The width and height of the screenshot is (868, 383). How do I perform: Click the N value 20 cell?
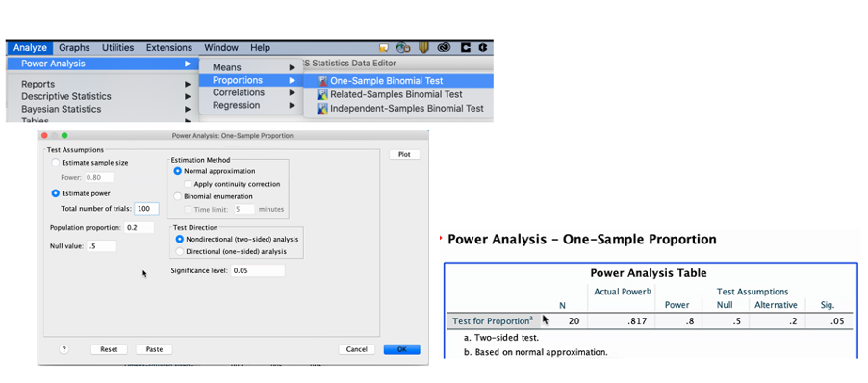[x=574, y=321]
